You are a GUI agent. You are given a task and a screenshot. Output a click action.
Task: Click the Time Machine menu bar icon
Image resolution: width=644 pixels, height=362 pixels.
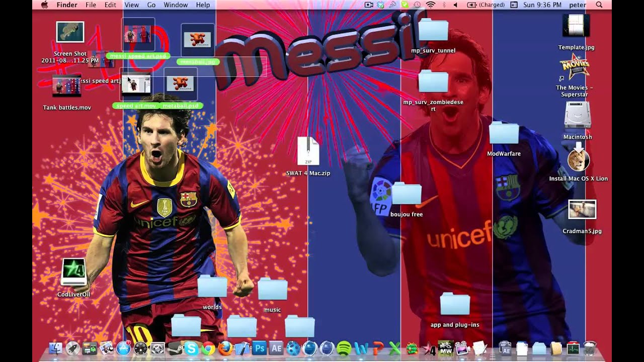click(x=417, y=5)
